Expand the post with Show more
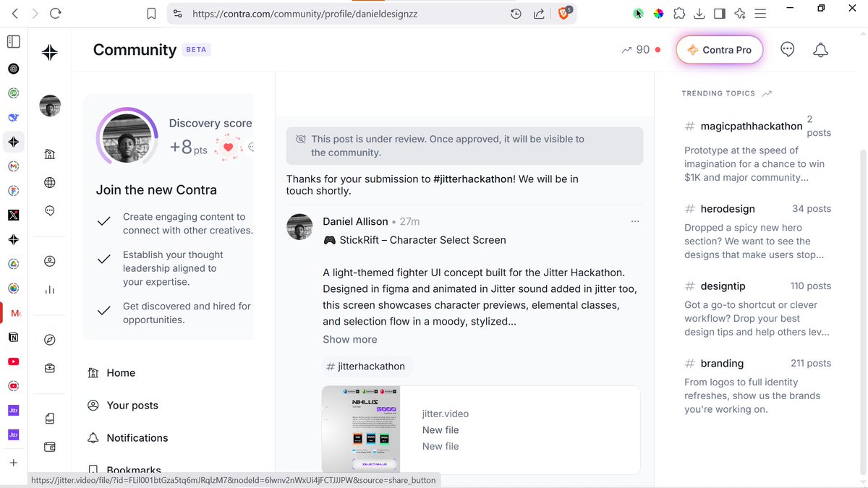 tap(350, 340)
